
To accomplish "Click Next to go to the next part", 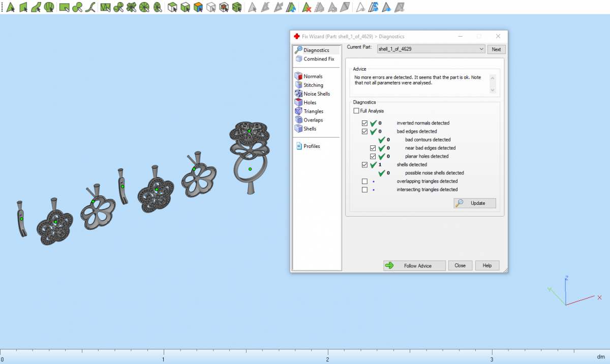I will tap(496, 49).
